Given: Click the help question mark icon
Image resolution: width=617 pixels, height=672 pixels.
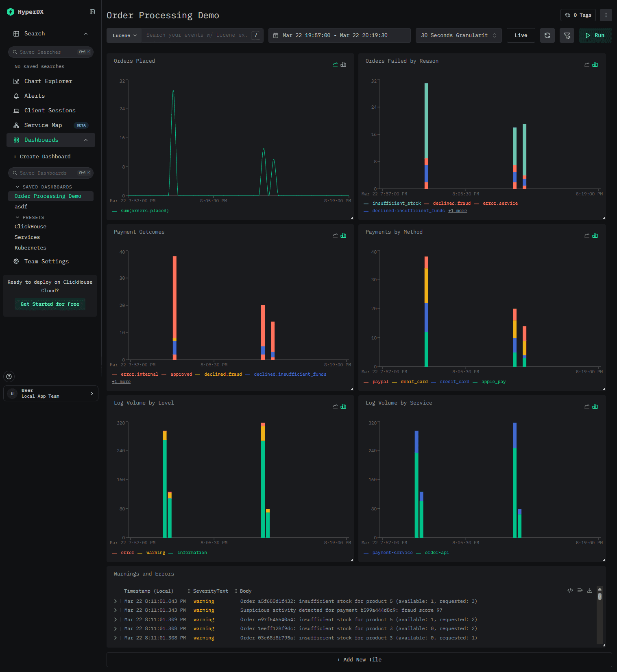Looking at the screenshot, I should [9, 376].
